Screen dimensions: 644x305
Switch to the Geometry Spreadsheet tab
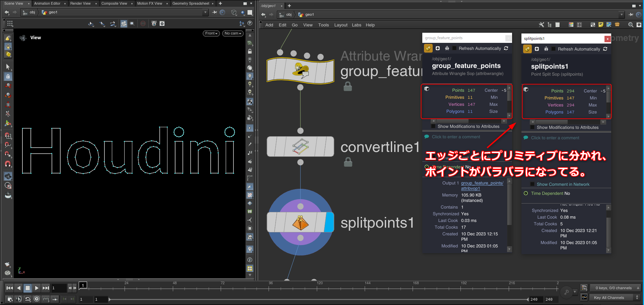click(x=191, y=3)
